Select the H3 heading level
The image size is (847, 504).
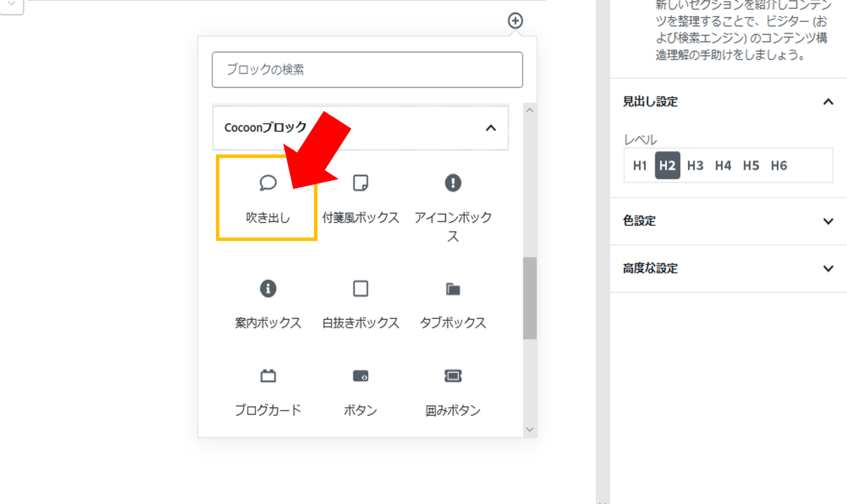click(x=695, y=165)
